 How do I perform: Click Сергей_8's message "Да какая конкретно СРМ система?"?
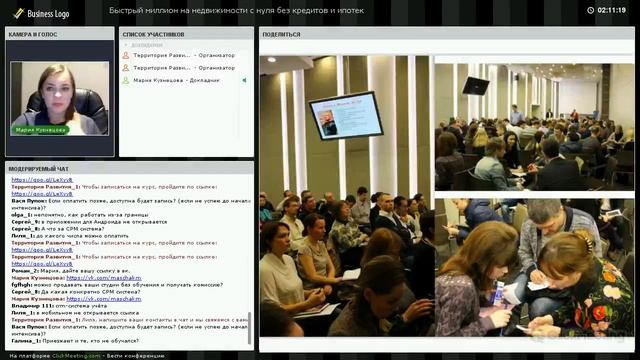pyautogui.click(x=76, y=292)
